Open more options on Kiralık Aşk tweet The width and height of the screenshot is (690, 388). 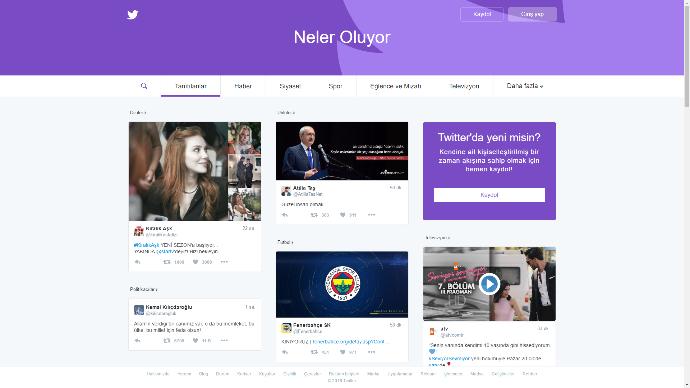click(x=224, y=262)
